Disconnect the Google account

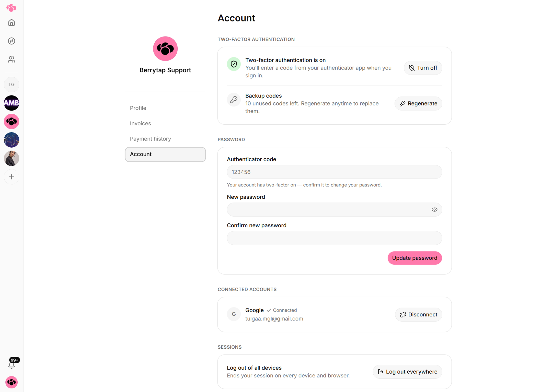[419, 315]
